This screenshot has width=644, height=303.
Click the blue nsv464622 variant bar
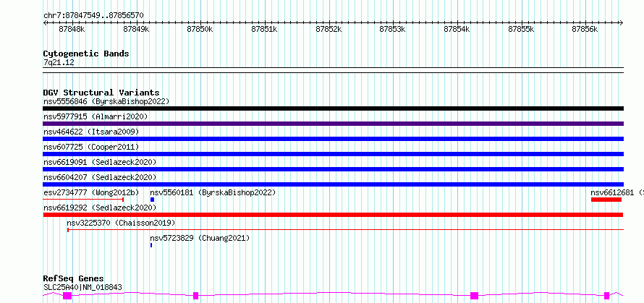tap(333, 139)
